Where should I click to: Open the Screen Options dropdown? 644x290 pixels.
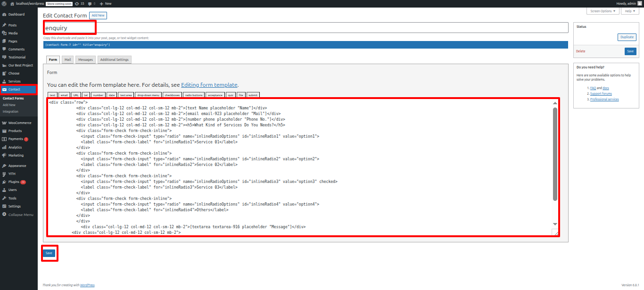(x=603, y=10)
